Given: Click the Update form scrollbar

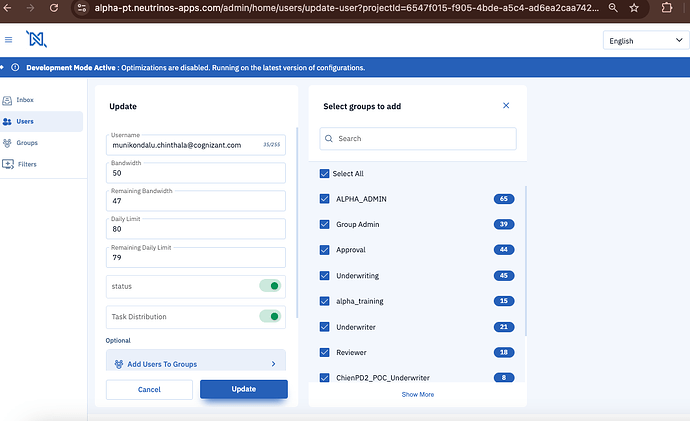Looking at the screenshot, I should point(297,223).
